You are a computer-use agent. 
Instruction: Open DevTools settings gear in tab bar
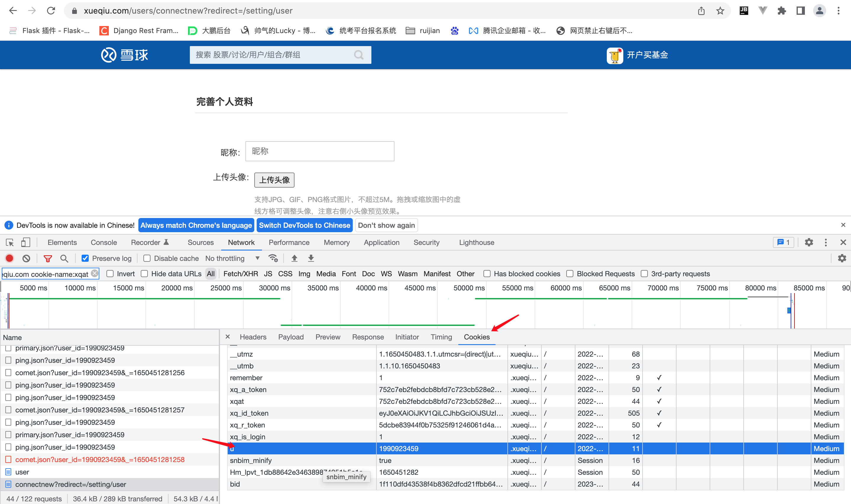(809, 243)
